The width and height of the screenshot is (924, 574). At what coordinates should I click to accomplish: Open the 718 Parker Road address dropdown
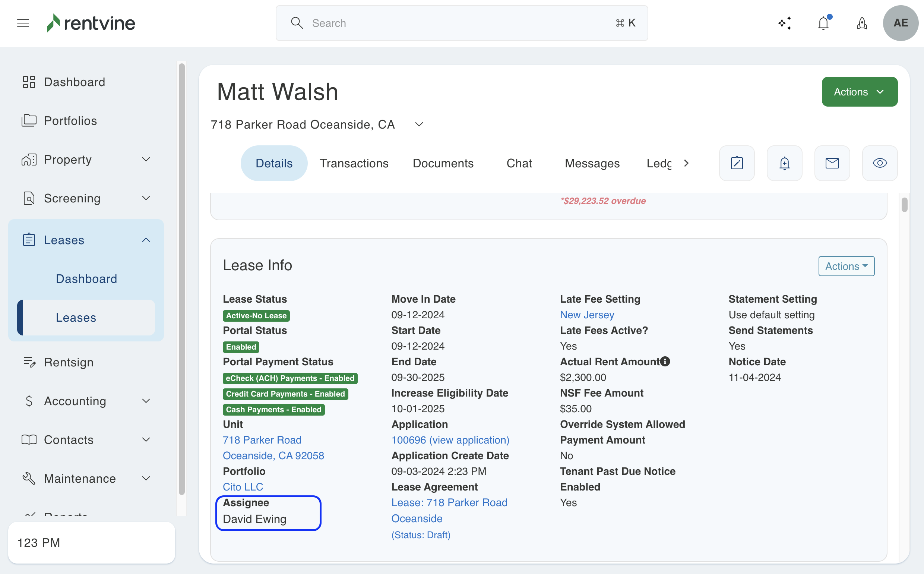click(419, 124)
